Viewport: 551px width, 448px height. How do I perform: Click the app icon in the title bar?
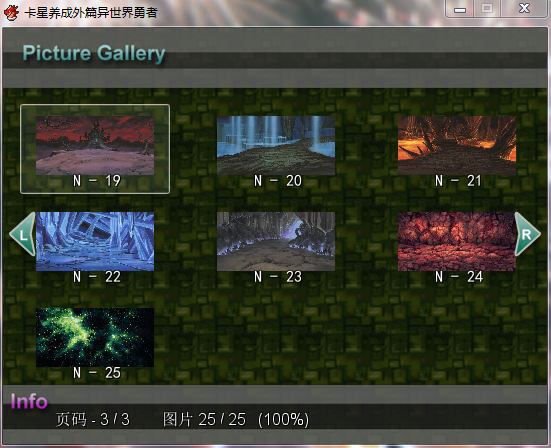11,13
